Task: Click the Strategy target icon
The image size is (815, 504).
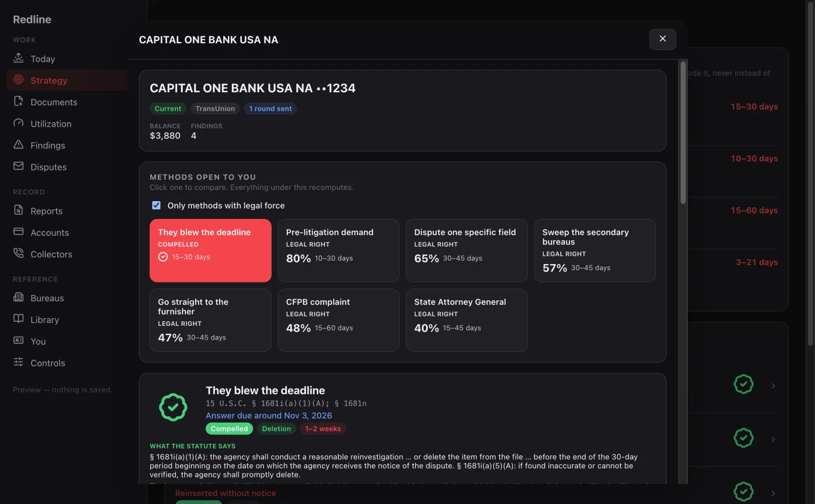Action: (18, 80)
